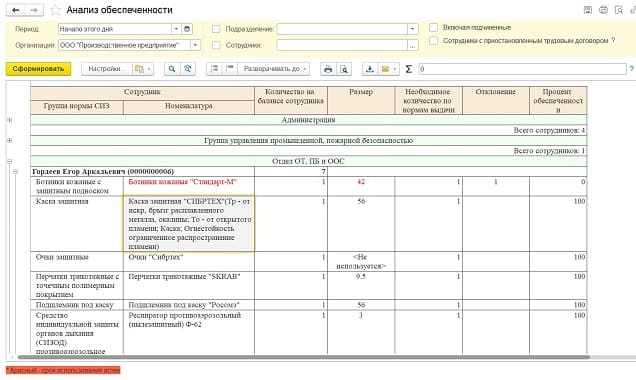Image resolution: width=636 pixels, height=380 pixels.
Task: Open the Настройки button
Action: 107,69
